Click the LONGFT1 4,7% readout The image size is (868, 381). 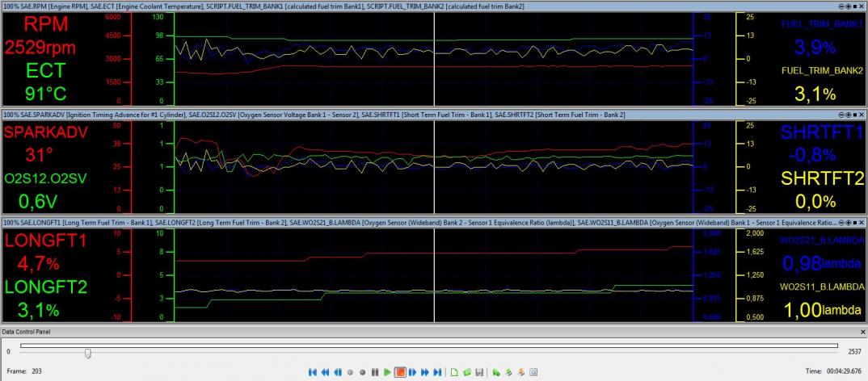[x=40, y=263]
